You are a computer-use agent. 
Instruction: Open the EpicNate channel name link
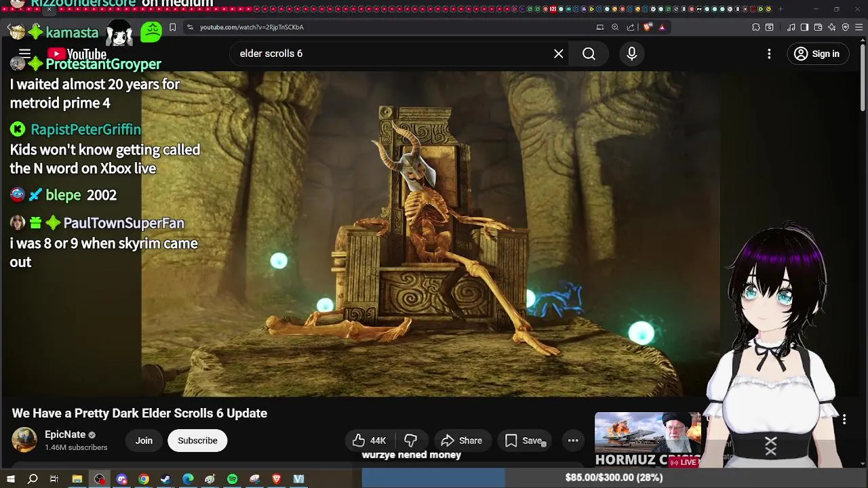tap(65, 434)
